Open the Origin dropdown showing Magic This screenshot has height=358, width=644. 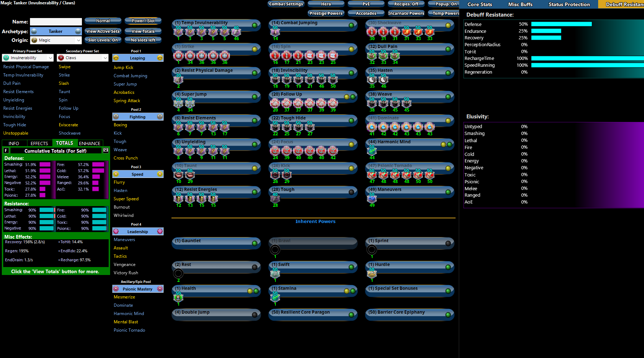point(56,40)
